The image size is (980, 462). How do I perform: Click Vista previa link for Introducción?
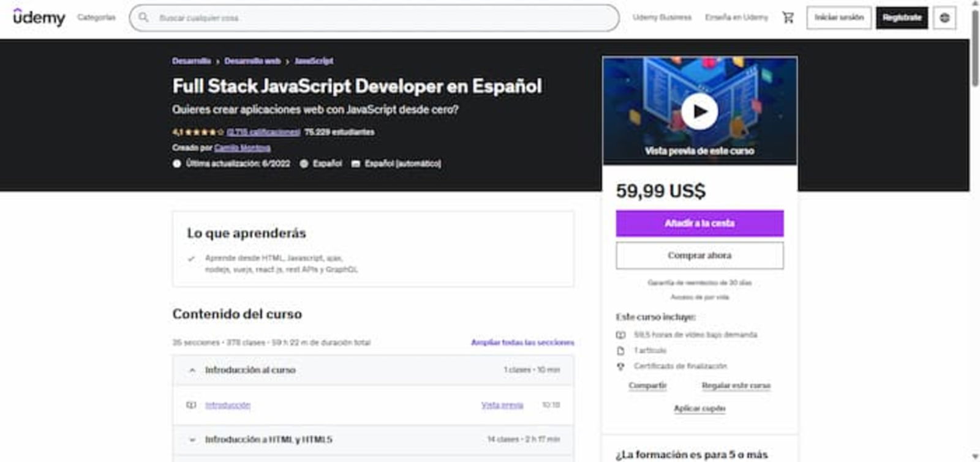tap(502, 405)
